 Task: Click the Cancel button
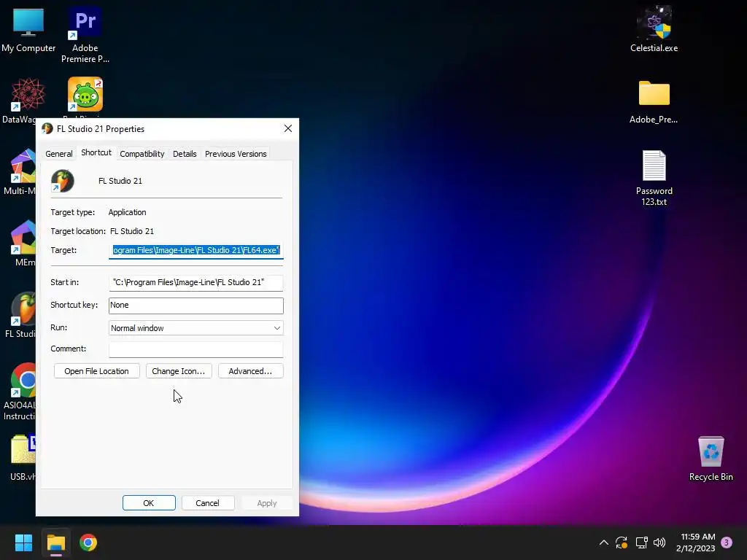coord(208,503)
